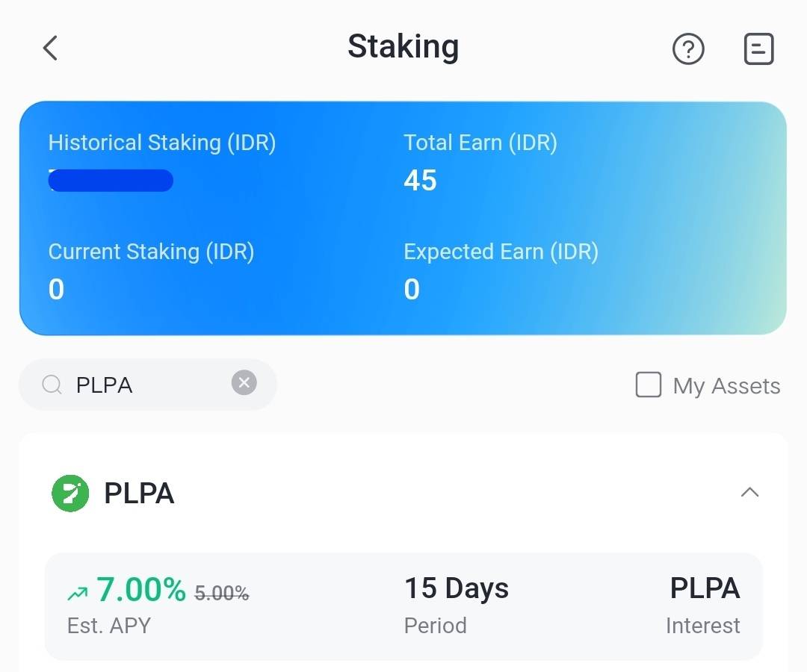Tap the back arrow to exit Staking

[49, 47]
